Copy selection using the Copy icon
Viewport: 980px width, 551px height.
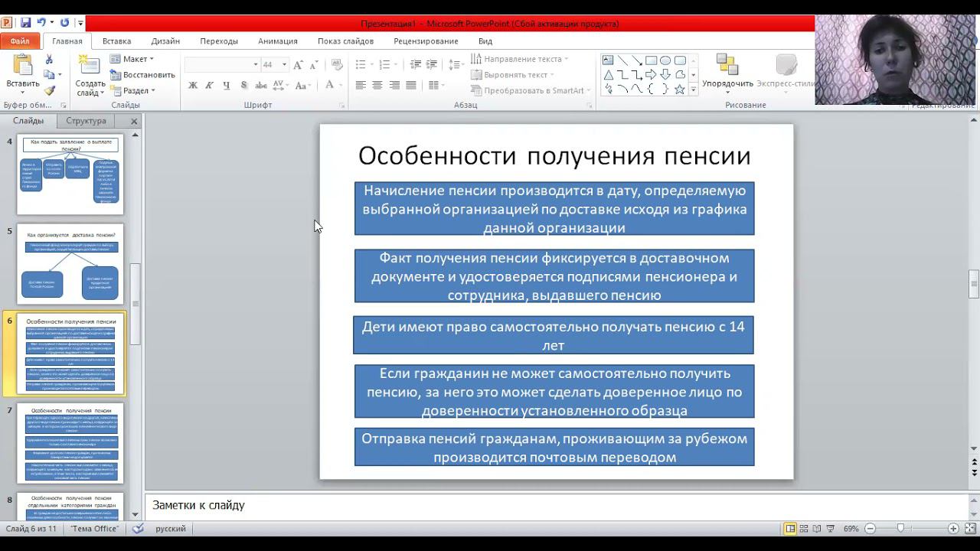tap(49, 74)
